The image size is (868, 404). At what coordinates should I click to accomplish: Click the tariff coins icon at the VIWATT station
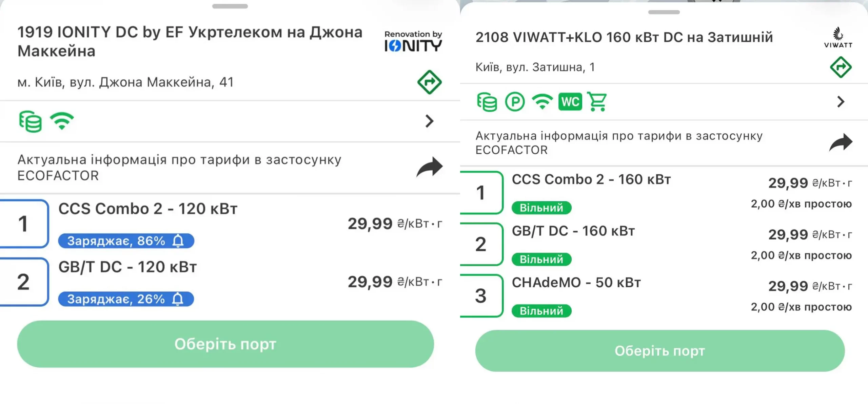click(487, 101)
